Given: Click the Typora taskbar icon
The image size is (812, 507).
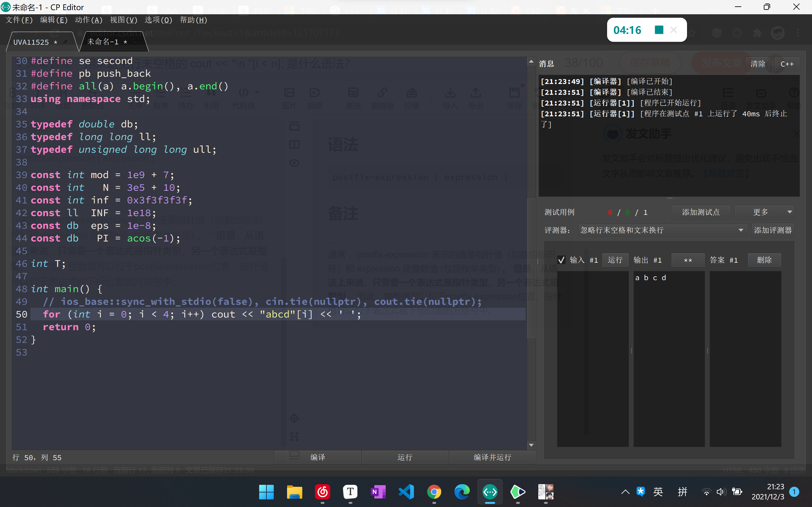Looking at the screenshot, I should click(x=350, y=492).
